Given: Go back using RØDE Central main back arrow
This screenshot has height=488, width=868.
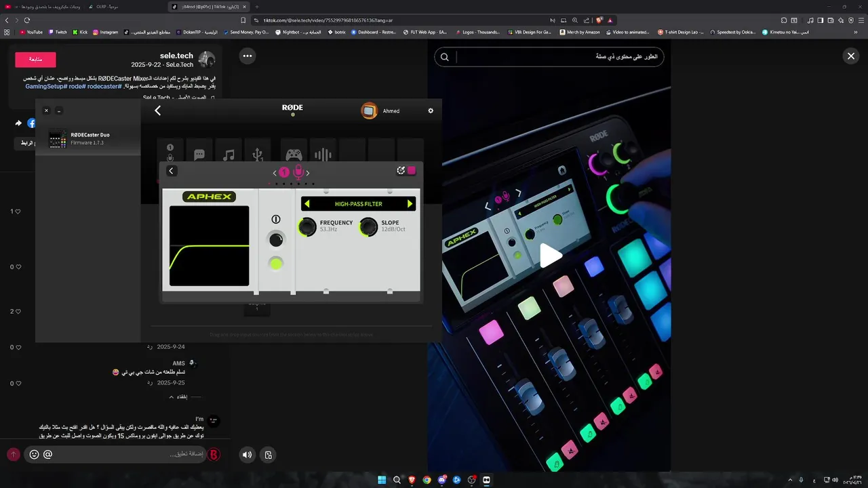Looking at the screenshot, I should [157, 110].
